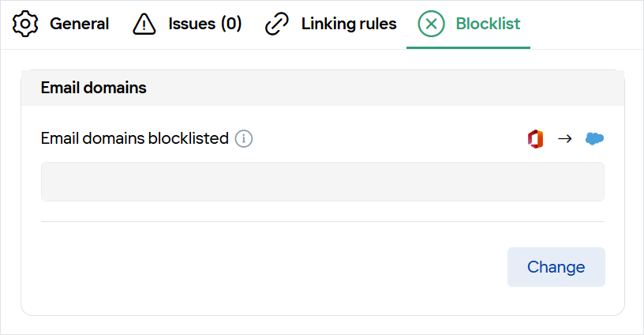
Task: Open the info tooltip beside Email domains blocklisted
Action: click(x=244, y=138)
